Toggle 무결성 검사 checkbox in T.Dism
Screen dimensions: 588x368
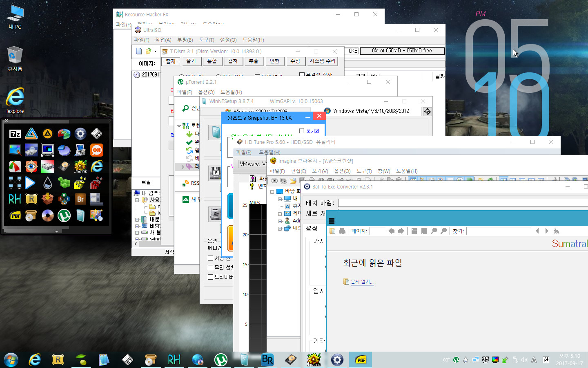click(x=302, y=75)
